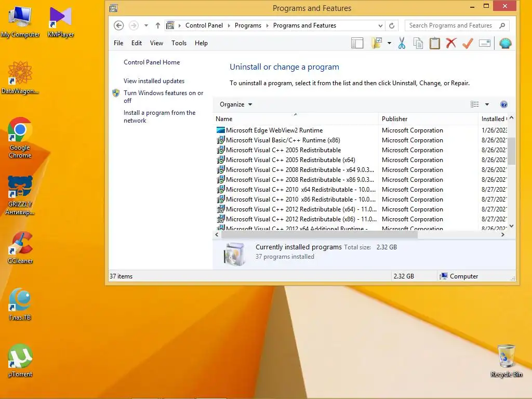The width and height of the screenshot is (532, 399).
Task: Click the folder options toolbar icon
Action: [x=377, y=43]
